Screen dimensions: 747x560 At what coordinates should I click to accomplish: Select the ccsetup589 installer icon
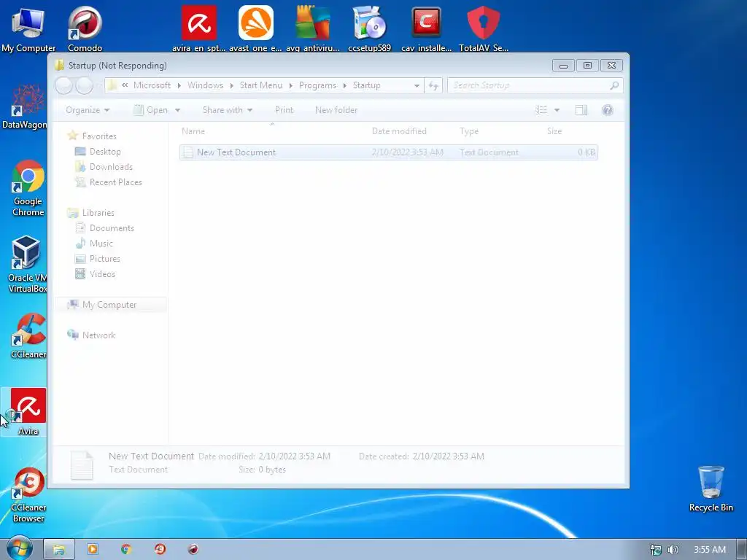[369, 28]
